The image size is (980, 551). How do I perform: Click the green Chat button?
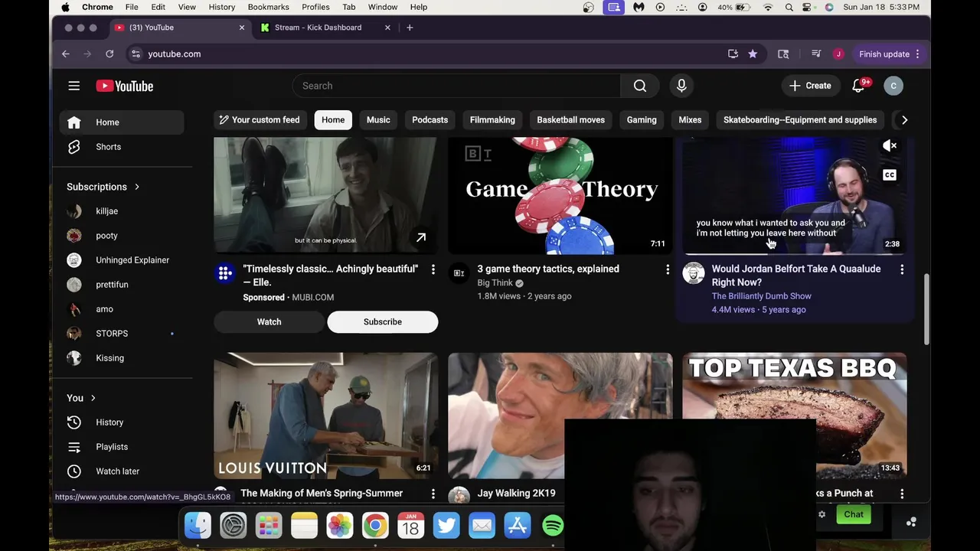click(854, 515)
